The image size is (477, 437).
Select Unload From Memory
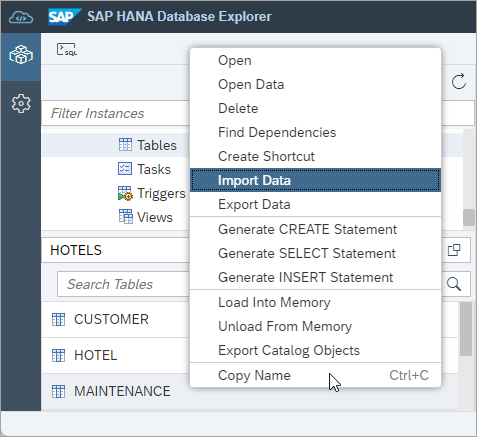pyautogui.click(x=315, y=326)
